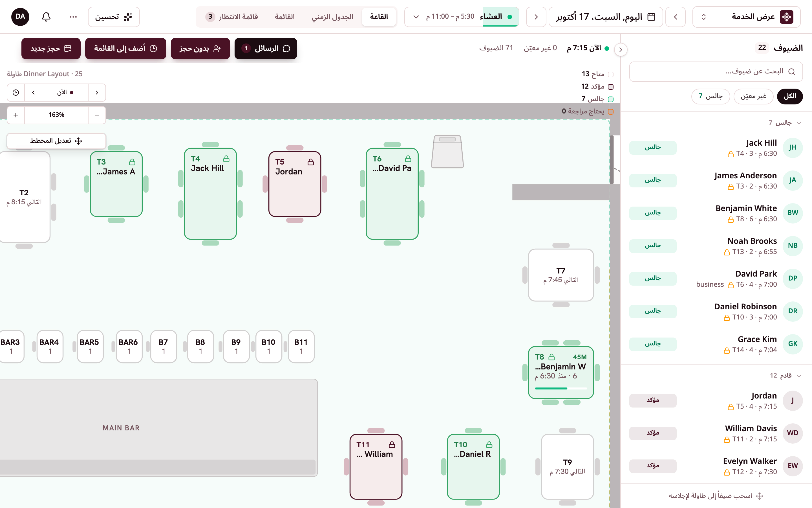Viewport: 812px width, 508px height.
Task: Click the DA user avatar
Action: pyautogui.click(x=20, y=17)
